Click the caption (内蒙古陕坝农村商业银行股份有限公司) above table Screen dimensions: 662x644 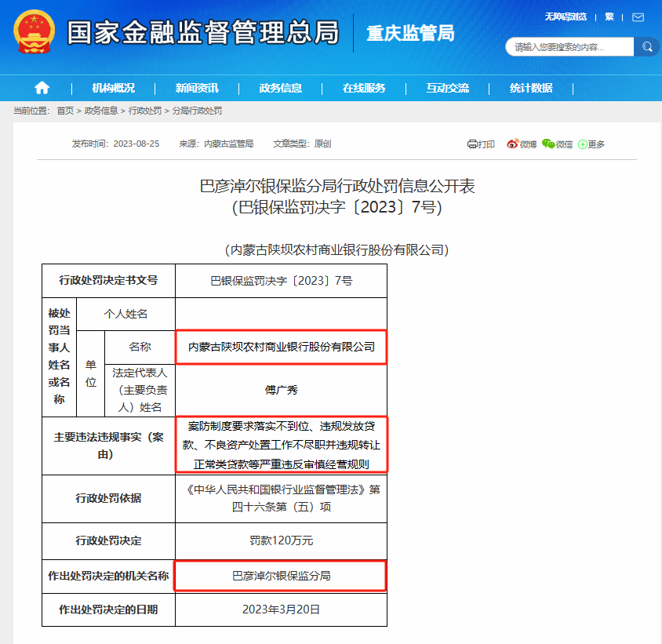(x=336, y=250)
